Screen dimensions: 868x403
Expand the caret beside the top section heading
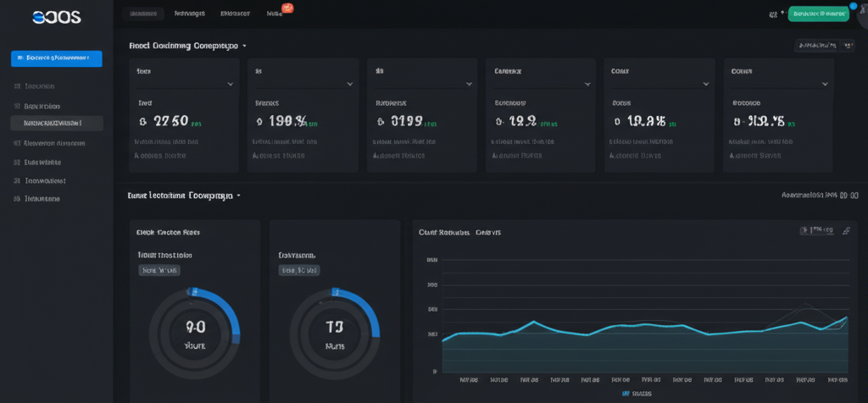[x=245, y=46]
